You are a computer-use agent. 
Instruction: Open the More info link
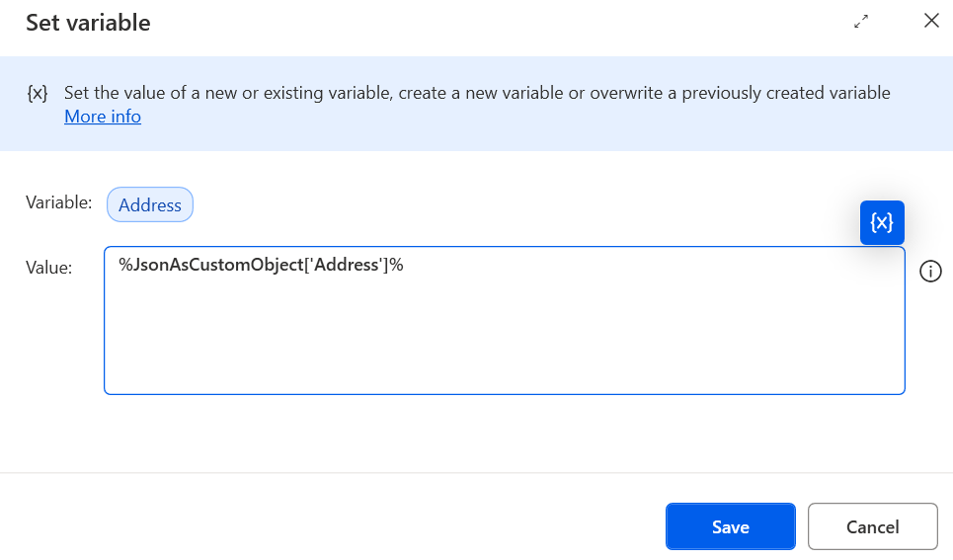pyautogui.click(x=103, y=117)
